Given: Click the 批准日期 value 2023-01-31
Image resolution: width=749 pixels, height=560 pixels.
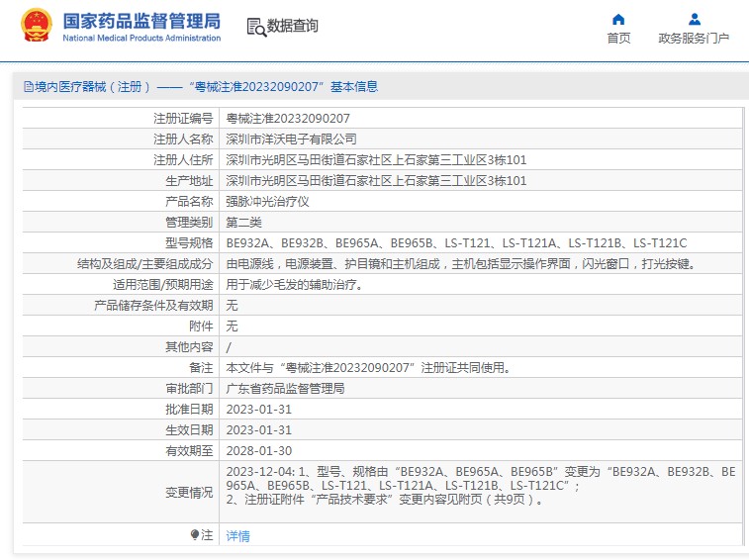Looking at the screenshot, I should (259, 410).
